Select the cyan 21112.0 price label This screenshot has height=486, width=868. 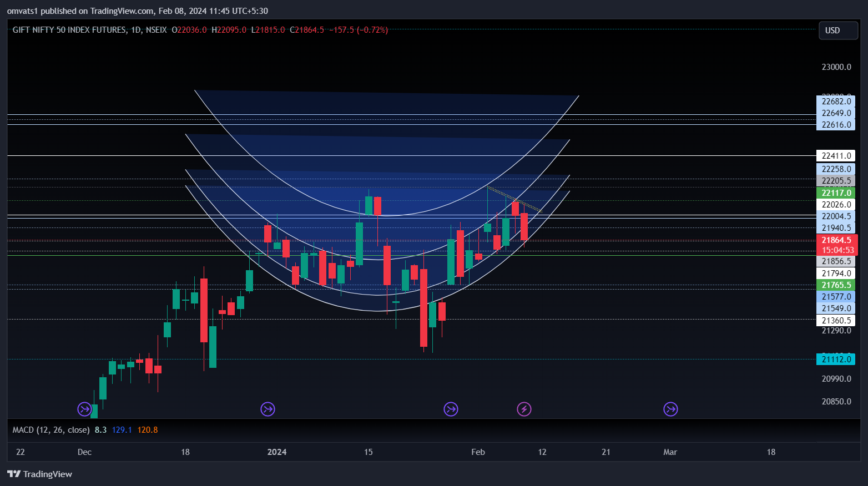coord(836,360)
